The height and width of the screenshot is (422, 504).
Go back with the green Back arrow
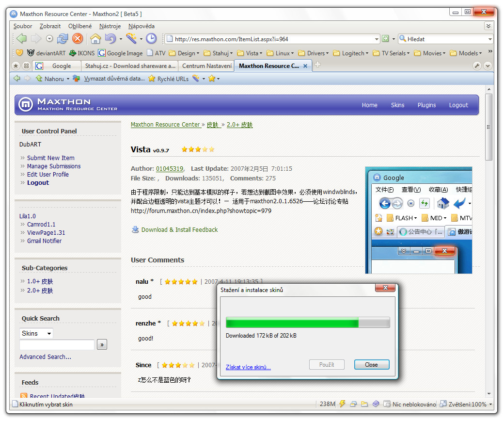(21, 39)
